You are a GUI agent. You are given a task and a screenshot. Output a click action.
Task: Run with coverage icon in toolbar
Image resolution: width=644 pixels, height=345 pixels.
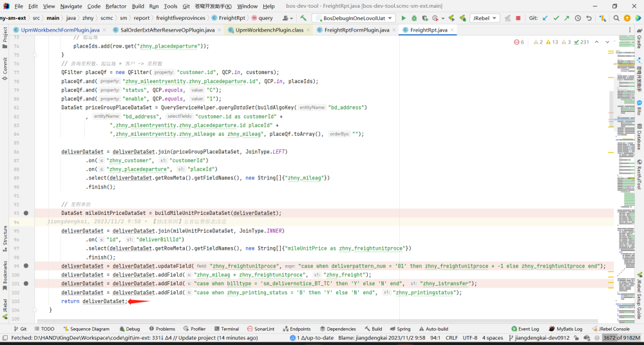pos(424,18)
